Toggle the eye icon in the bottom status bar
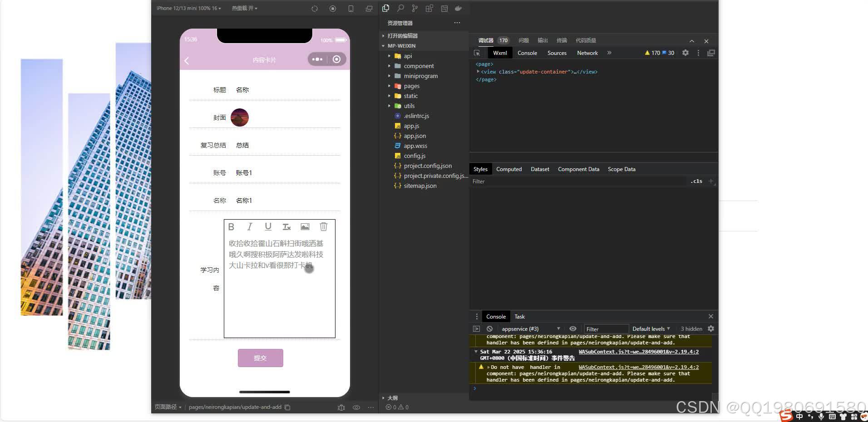Screen dimensions: 868x422 [x=356, y=407]
